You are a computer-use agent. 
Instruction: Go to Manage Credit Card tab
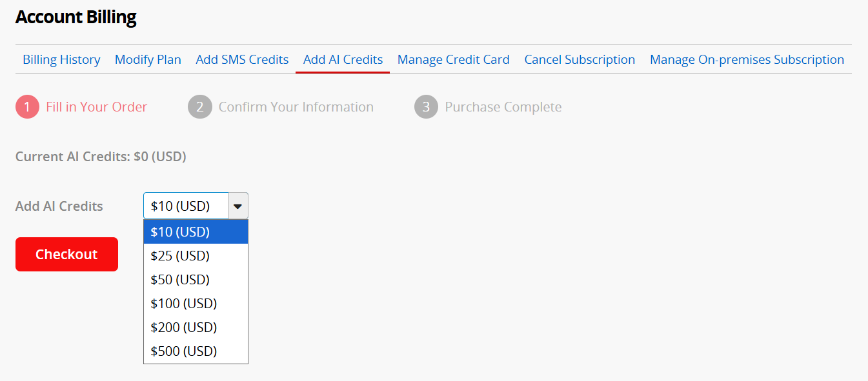[453, 60]
